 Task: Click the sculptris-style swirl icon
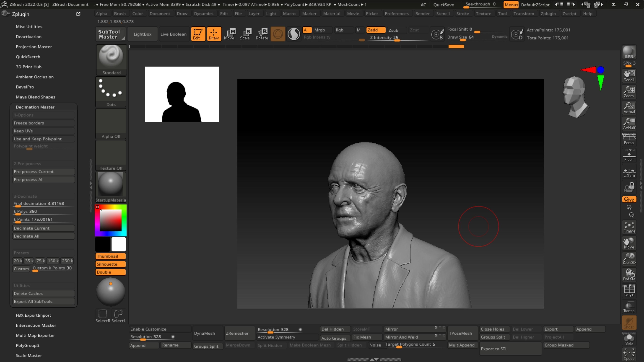pyautogui.click(x=294, y=34)
